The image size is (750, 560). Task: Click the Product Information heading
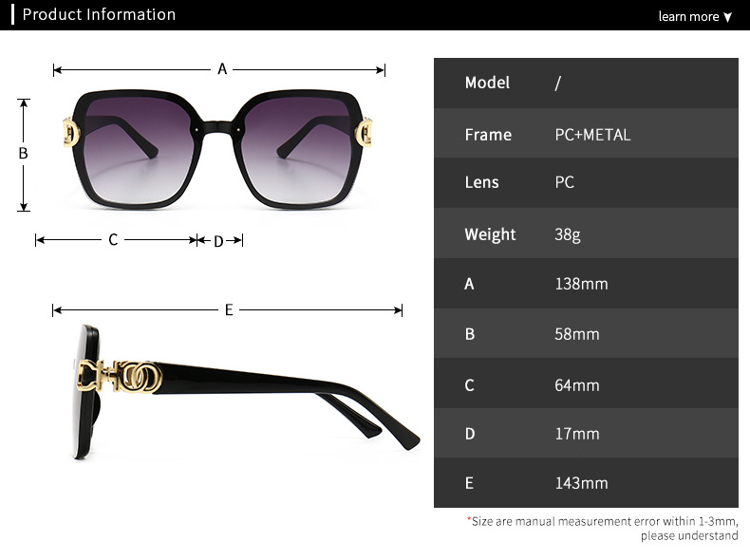point(99,14)
